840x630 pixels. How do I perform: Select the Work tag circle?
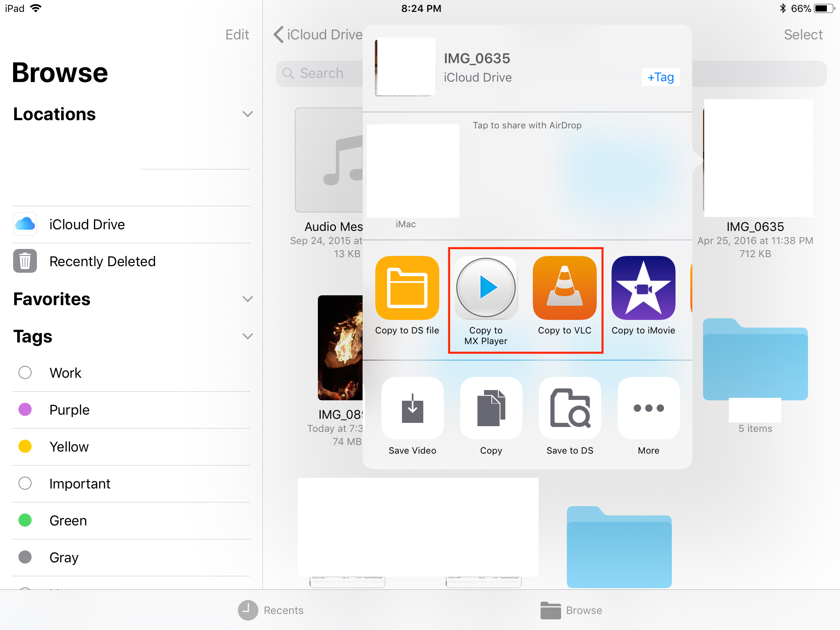point(25,372)
